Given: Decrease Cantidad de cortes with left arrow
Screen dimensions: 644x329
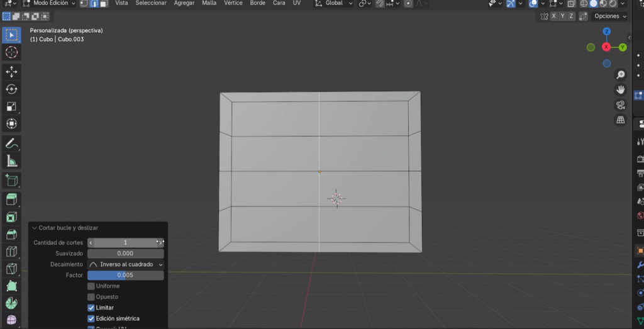Looking at the screenshot, I should [x=91, y=243].
